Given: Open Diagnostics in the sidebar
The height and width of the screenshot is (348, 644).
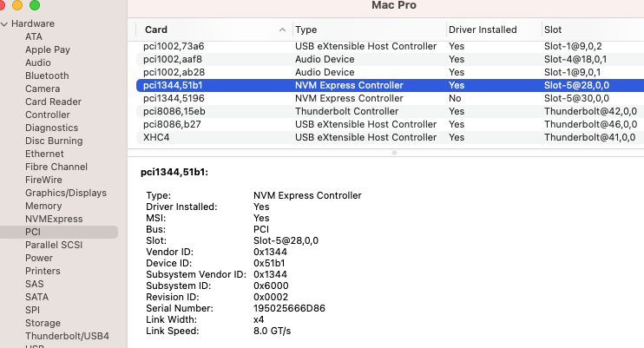Looking at the screenshot, I should point(52,128).
